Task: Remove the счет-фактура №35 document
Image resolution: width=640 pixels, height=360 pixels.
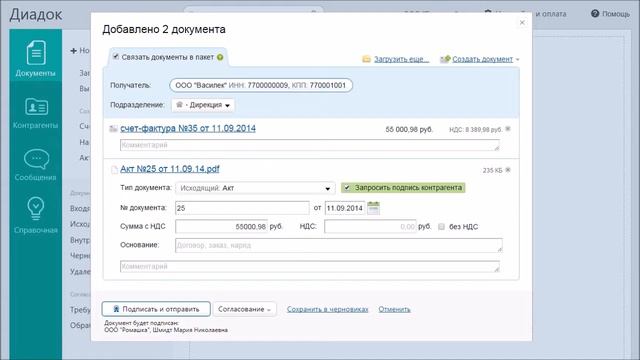Action: pyautogui.click(x=508, y=129)
